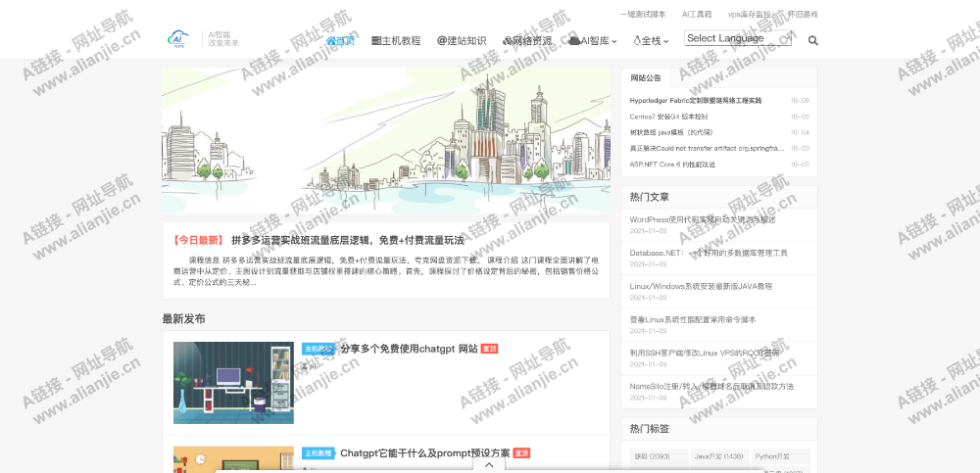This screenshot has height=473, width=980.
Task: Open the Select Language dropdown
Action: coord(738,39)
